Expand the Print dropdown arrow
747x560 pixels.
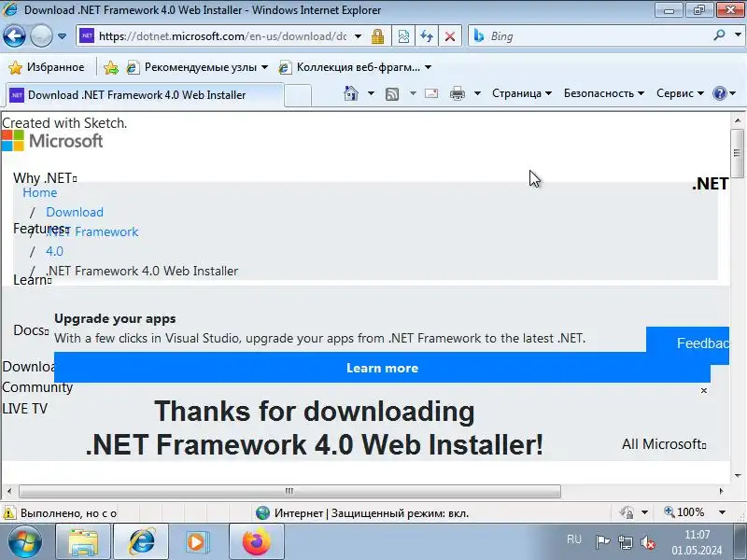tap(477, 93)
